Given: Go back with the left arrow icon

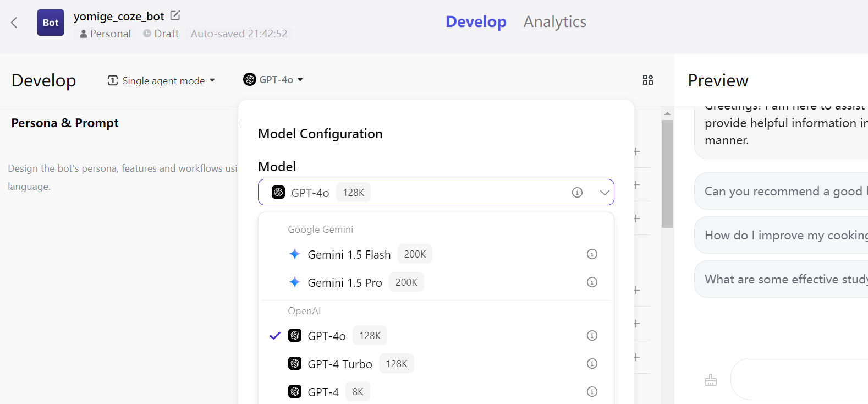Looking at the screenshot, I should (14, 23).
